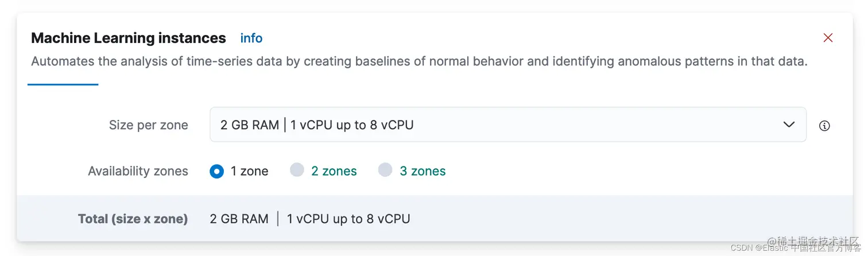The height and width of the screenshot is (256, 868).
Task: Open the info tooltip icon beside size dropdown
Action: point(824,126)
